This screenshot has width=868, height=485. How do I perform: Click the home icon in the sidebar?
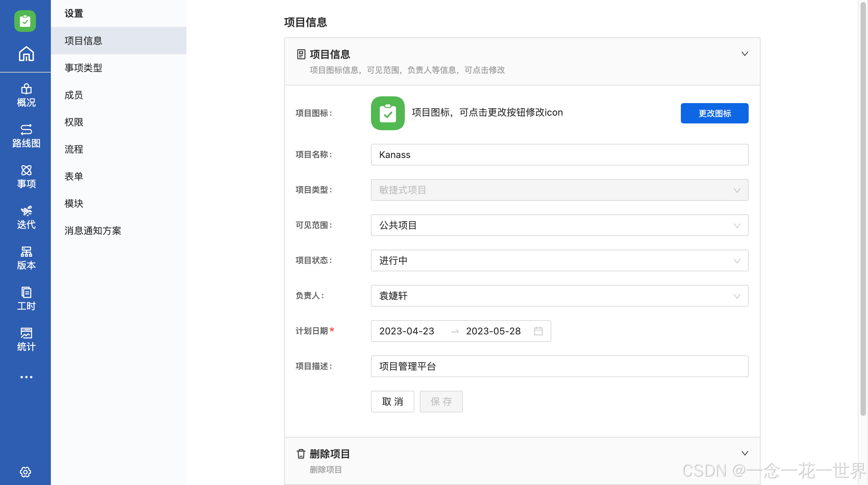(26, 54)
